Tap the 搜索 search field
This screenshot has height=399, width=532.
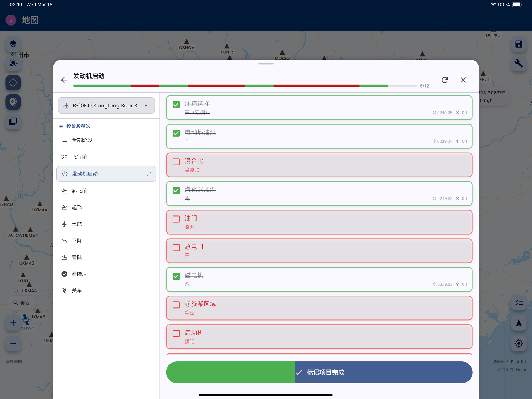pyautogui.click(x=22, y=303)
